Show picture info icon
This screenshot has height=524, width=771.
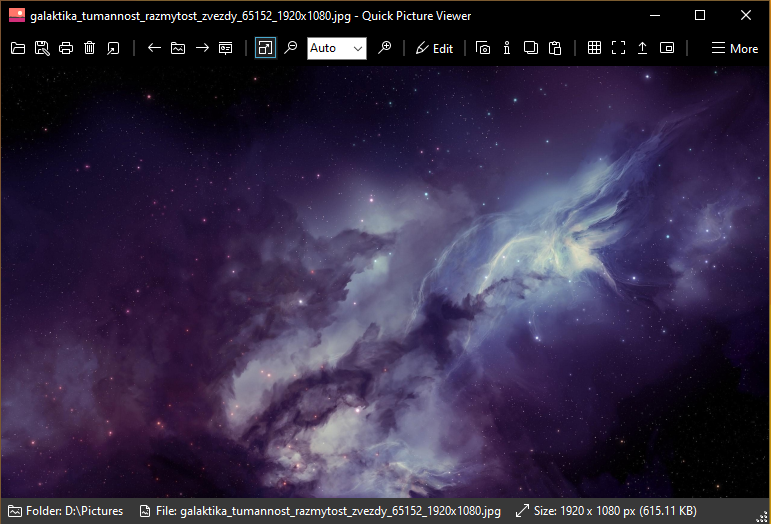(507, 48)
